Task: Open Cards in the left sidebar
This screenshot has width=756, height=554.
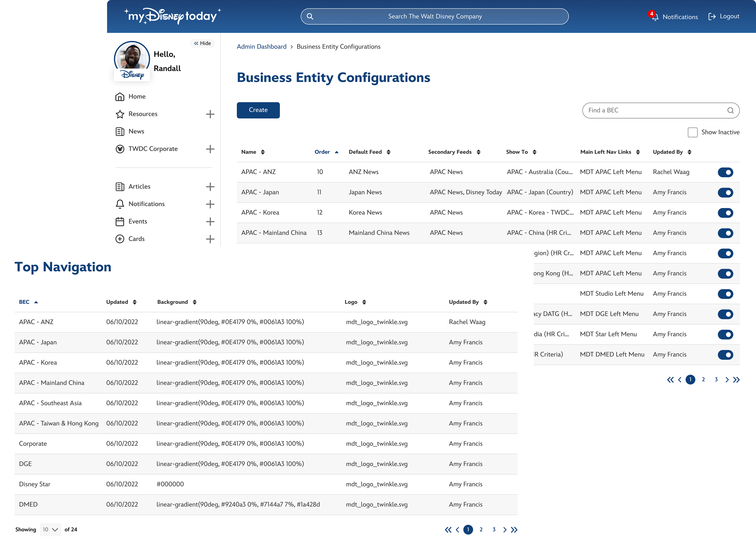Action: tap(136, 239)
